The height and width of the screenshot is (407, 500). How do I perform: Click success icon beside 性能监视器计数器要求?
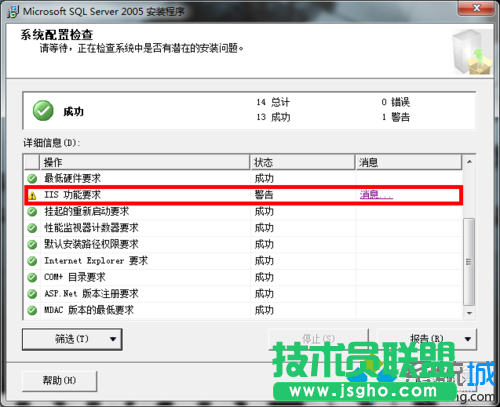click(x=32, y=228)
